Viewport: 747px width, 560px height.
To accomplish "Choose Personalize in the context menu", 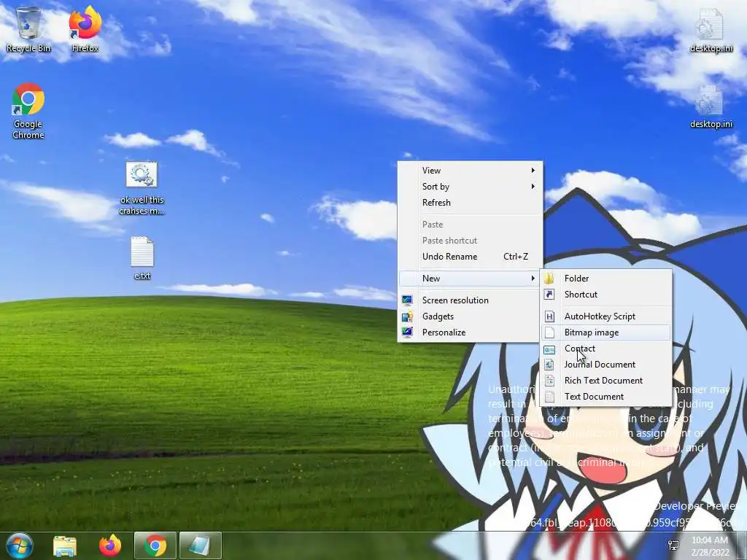I will click(x=470, y=332).
